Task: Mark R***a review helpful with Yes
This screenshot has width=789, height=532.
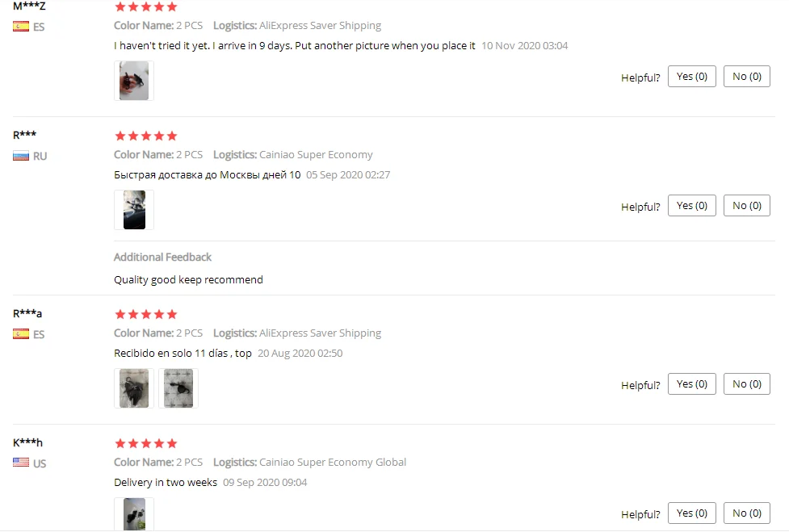Action: [x=691, y=384]
